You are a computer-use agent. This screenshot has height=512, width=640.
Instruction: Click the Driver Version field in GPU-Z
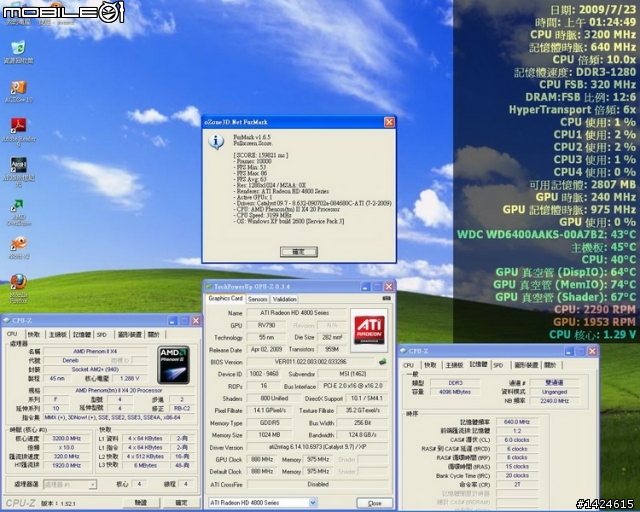(317, 447)
